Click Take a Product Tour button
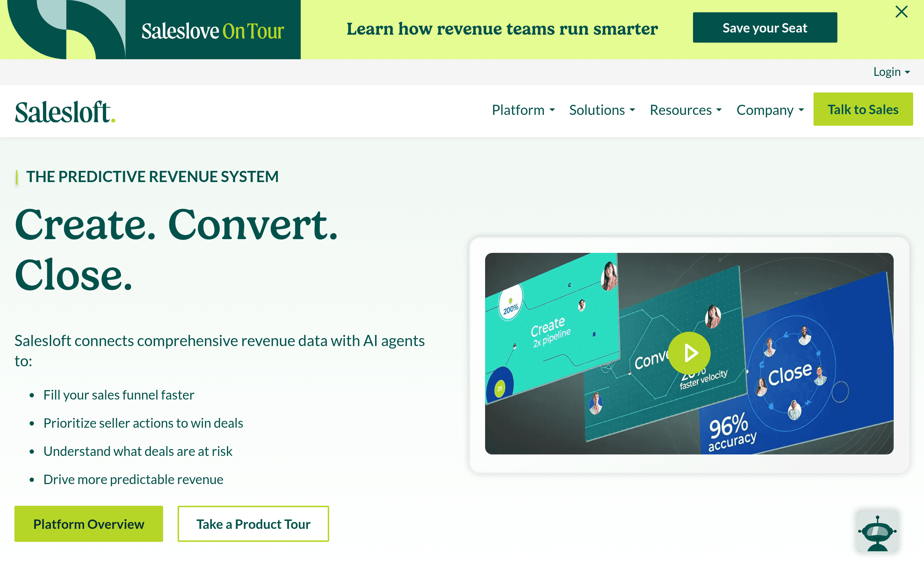 coord(253,524)
